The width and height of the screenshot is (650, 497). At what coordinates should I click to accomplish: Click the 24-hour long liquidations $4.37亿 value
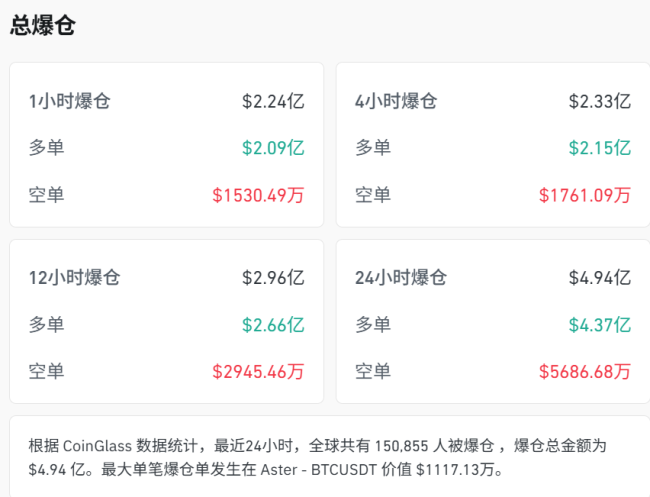point(600,325)
